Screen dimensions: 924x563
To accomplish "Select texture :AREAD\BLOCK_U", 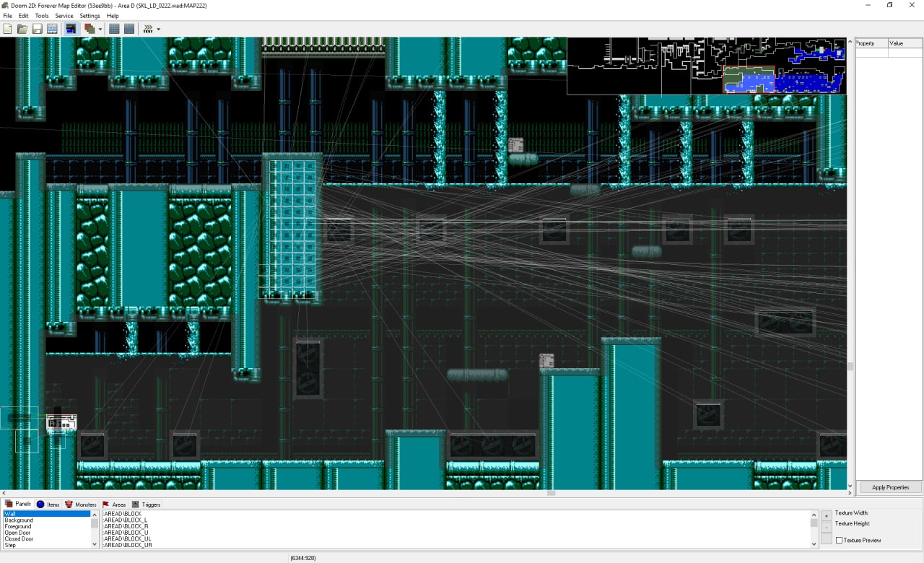I will coord(456,533).
